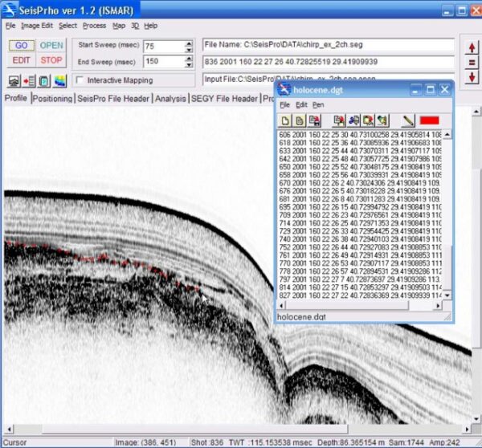The height and width of the screenshot is (448, 482).
Task: Click the pencil pen tool icon
Action: coord(407,120)
